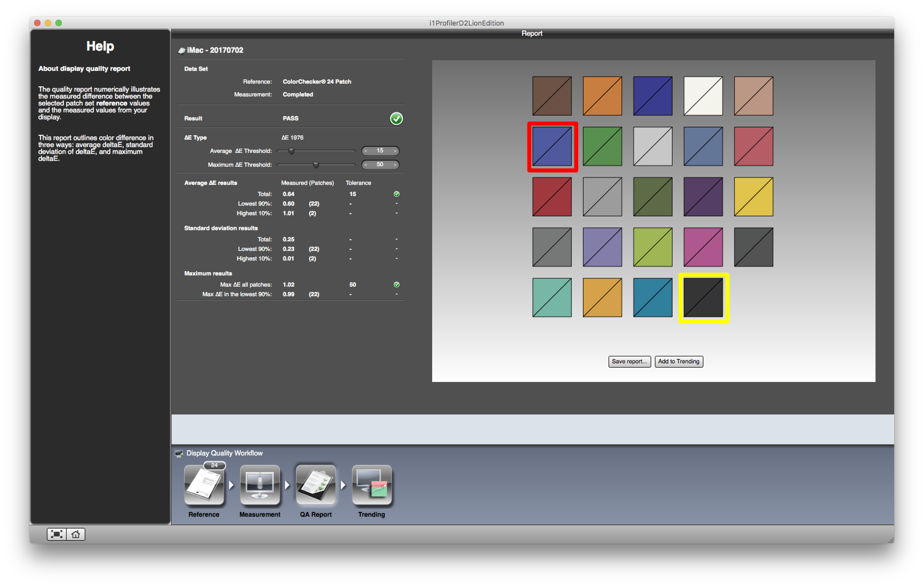Open the QA Report workflow step

coord(315,484)
